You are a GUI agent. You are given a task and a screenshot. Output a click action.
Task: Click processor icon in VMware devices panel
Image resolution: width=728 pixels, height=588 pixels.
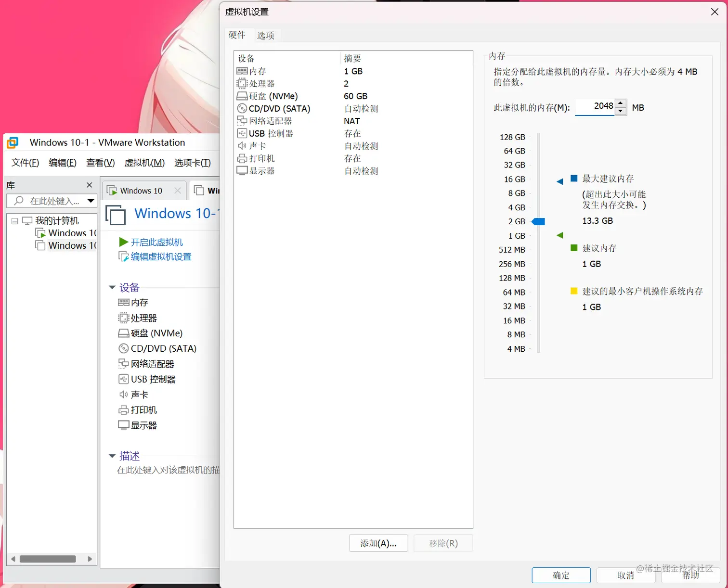(x=124, y=318)
